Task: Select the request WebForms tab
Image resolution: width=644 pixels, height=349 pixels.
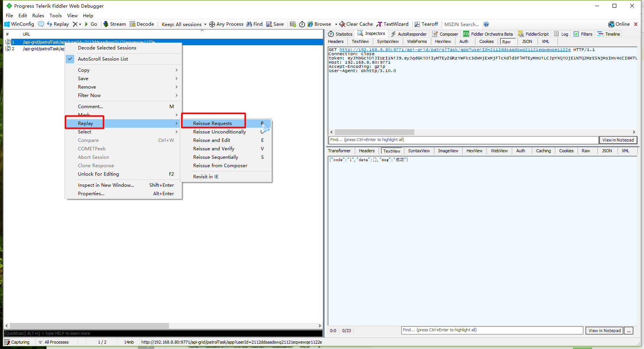Action: (417, 41)
